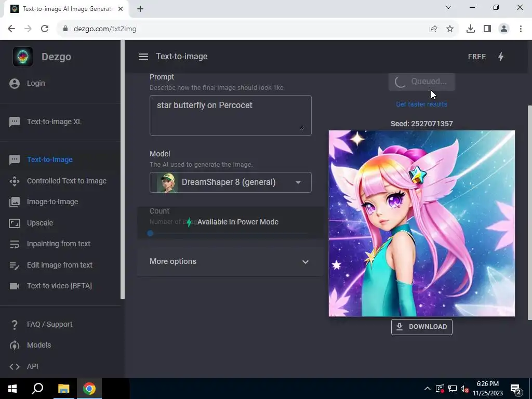Select Text-to-Image sidebar item
The width and height of the screenshot is (532, 399).
[x=50, y=160]
